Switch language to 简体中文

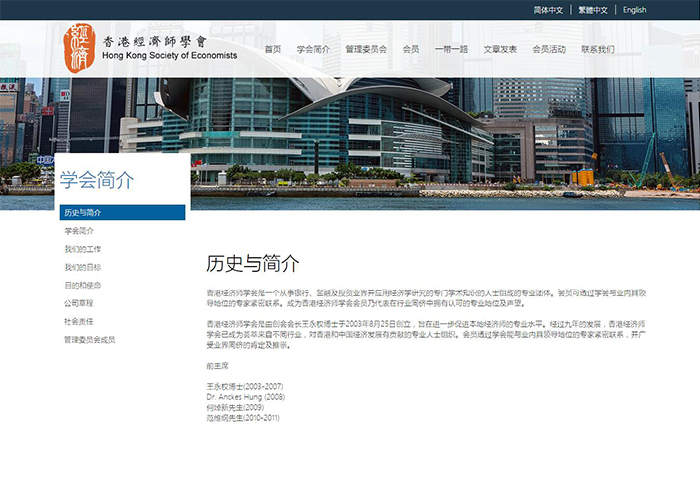click(548, 10)
